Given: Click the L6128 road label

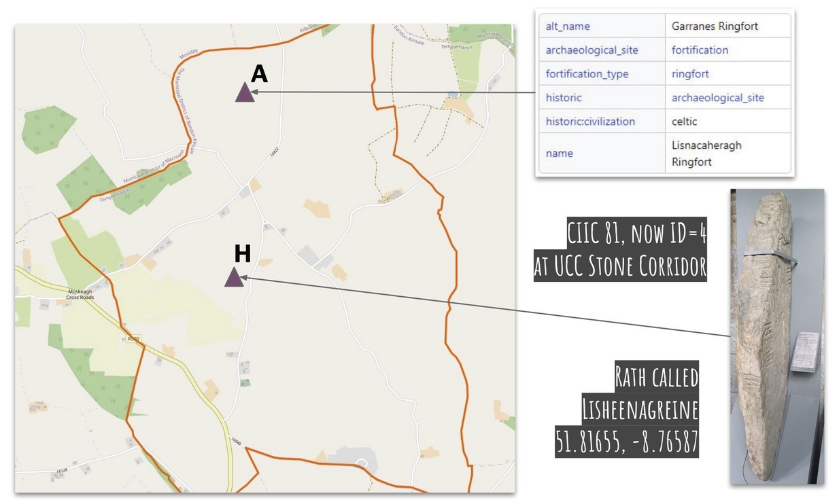Looking at the screenshot, I should tap(61, 471).
